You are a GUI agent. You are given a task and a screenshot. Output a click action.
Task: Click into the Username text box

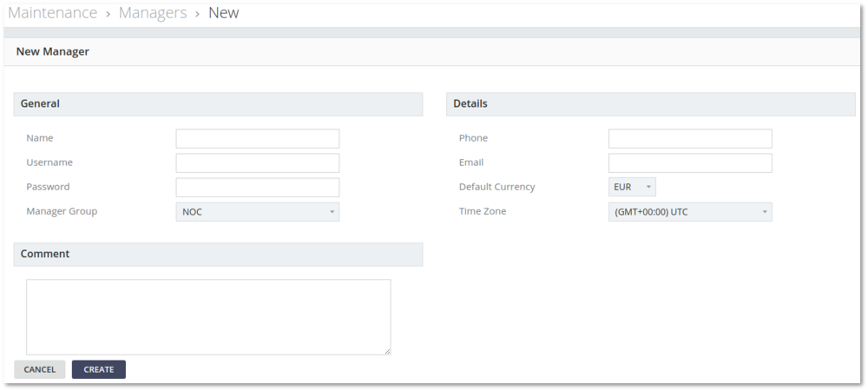tap(257, 163)
